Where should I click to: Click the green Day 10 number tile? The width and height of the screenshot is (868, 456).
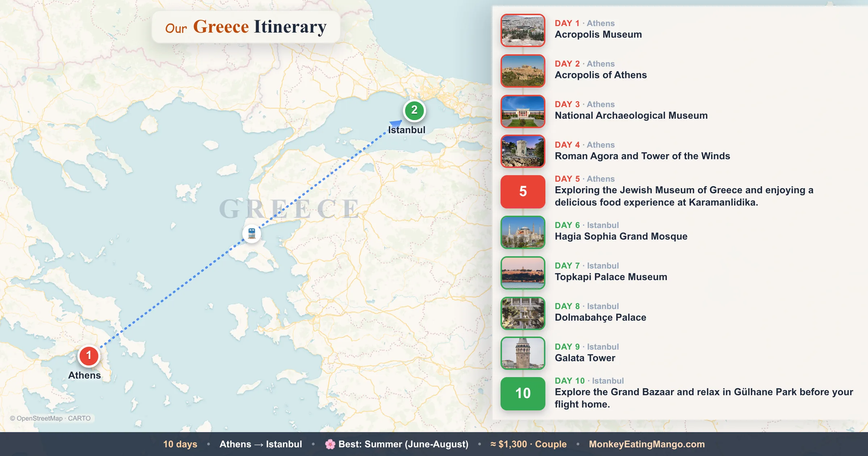pos(523,394)
